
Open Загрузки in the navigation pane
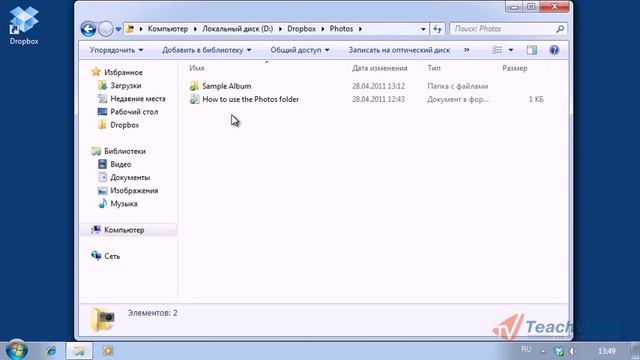pos(125,85)
